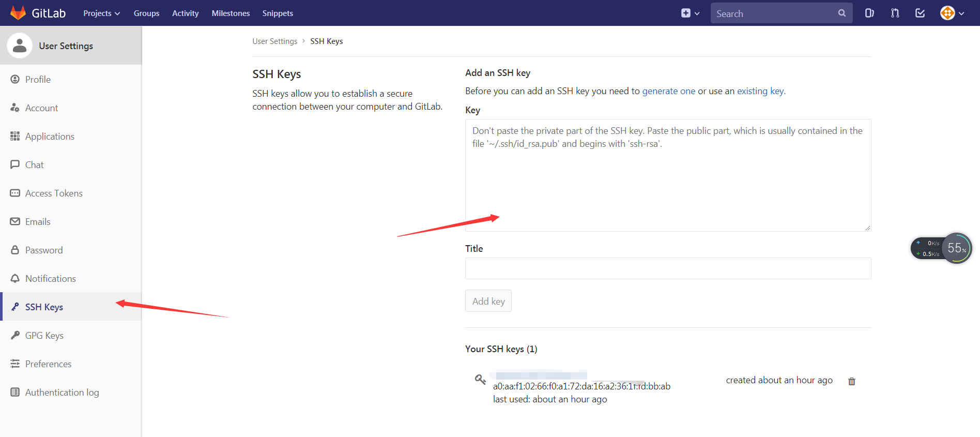Image resolution: width=980 pixels, height=437 pixels.
Task: Click the search magnifier icon
Action: [x=841, y=13]
